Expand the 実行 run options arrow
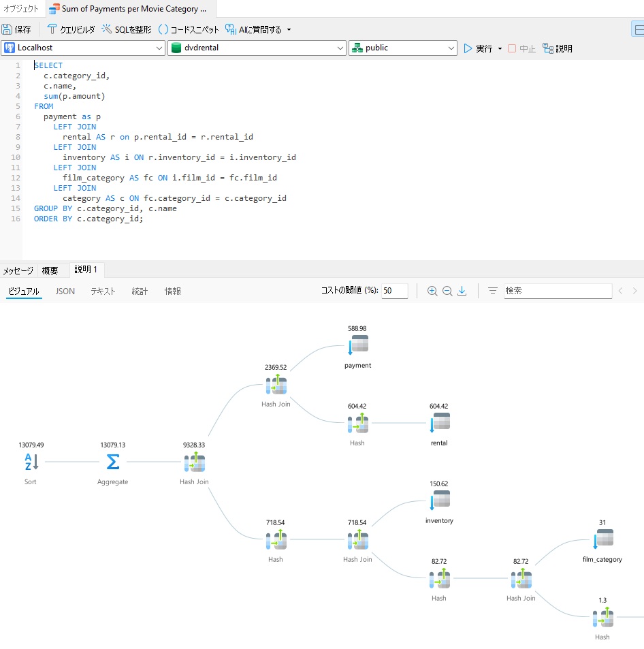 [500, 49]
